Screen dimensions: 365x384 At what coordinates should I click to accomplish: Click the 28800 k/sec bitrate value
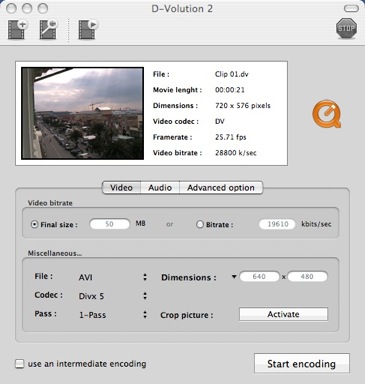(236, 153)
